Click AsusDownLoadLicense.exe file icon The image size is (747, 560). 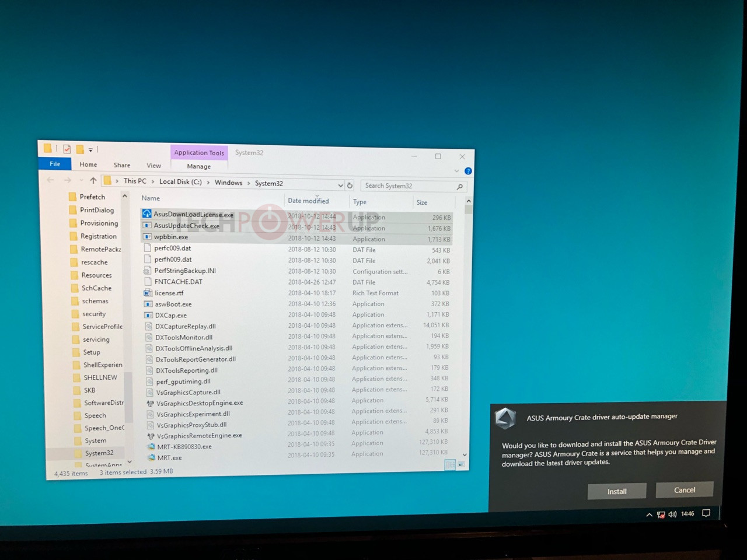coord(147,214)
